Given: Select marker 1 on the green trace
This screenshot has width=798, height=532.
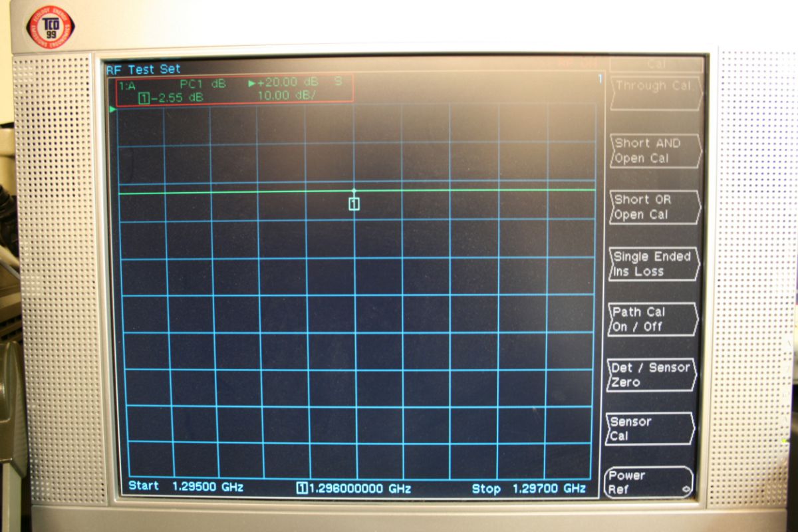Looking at the screenshot, I should 354,203.
